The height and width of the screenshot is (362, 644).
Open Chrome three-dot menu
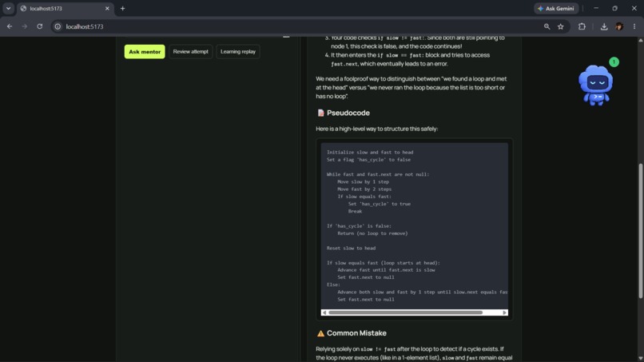(x=634, y=26)
